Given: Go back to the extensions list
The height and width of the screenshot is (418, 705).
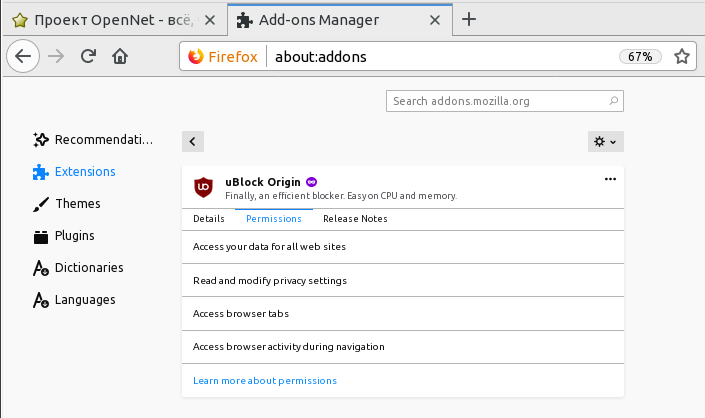Looking at the screenshot, I should (194, 142).
